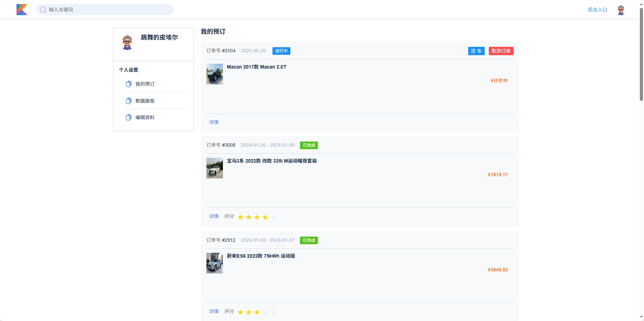Click the ¥计价中 price text
Image resolution: width=644 pixels, height=321 pixels.
(499, 81)
